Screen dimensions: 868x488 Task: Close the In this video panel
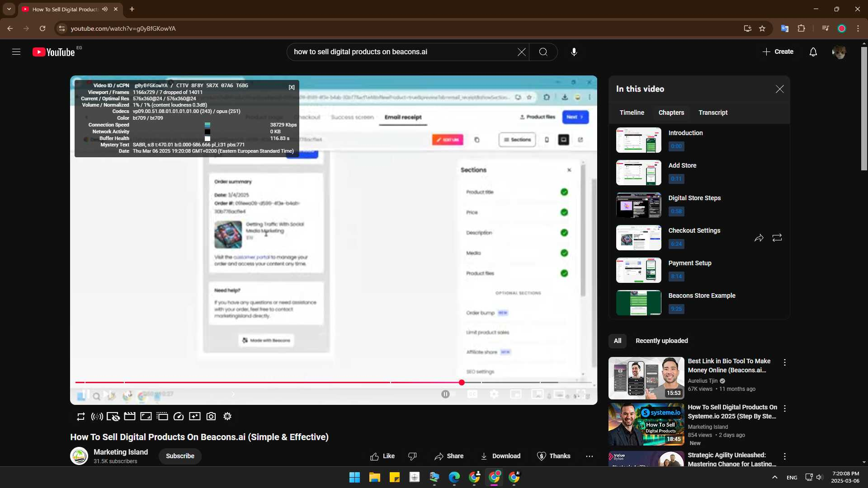pyautogui.click(x=780, y=89)
